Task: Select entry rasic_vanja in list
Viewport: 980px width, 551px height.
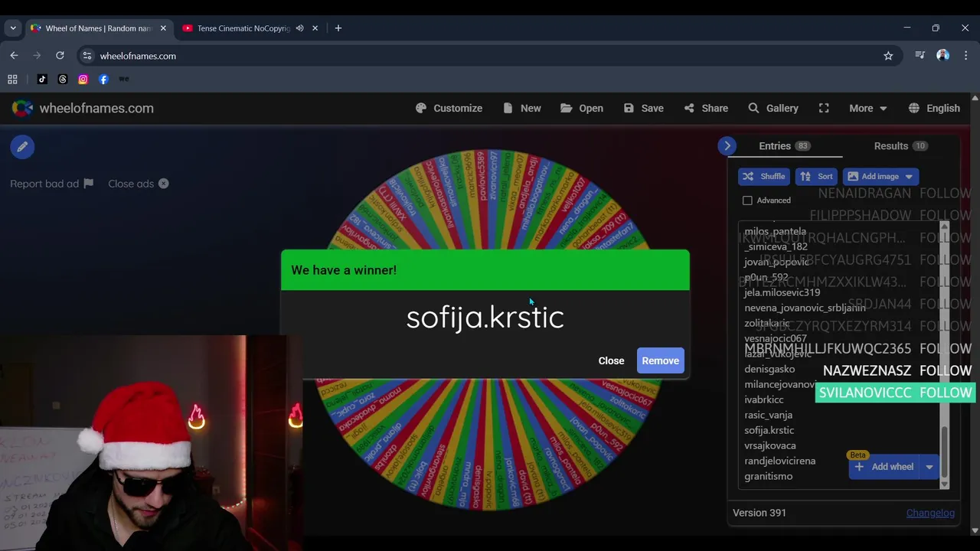Action: (x=768, y=415)
